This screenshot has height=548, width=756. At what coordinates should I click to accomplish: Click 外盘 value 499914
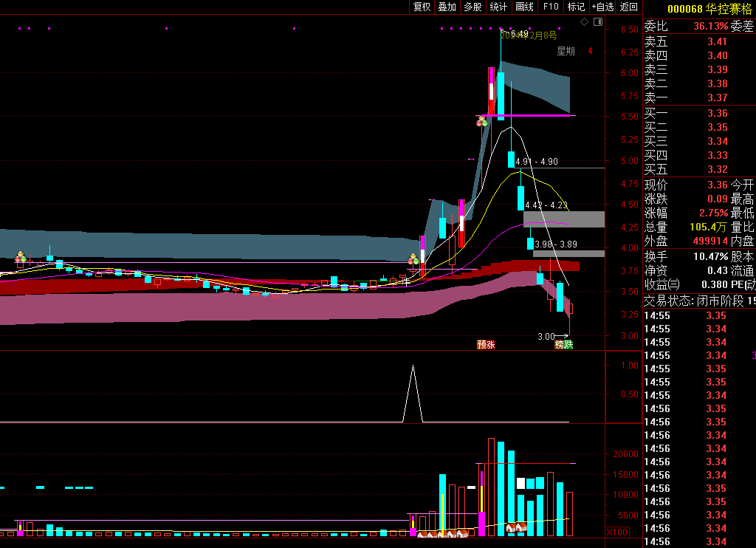pos(710,241)
